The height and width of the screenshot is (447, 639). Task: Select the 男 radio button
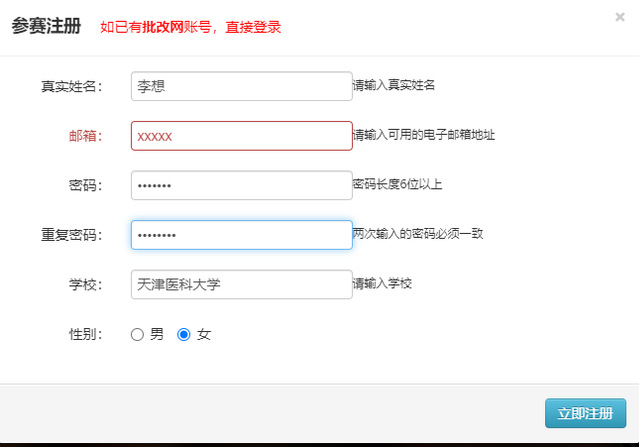point(137,335)
